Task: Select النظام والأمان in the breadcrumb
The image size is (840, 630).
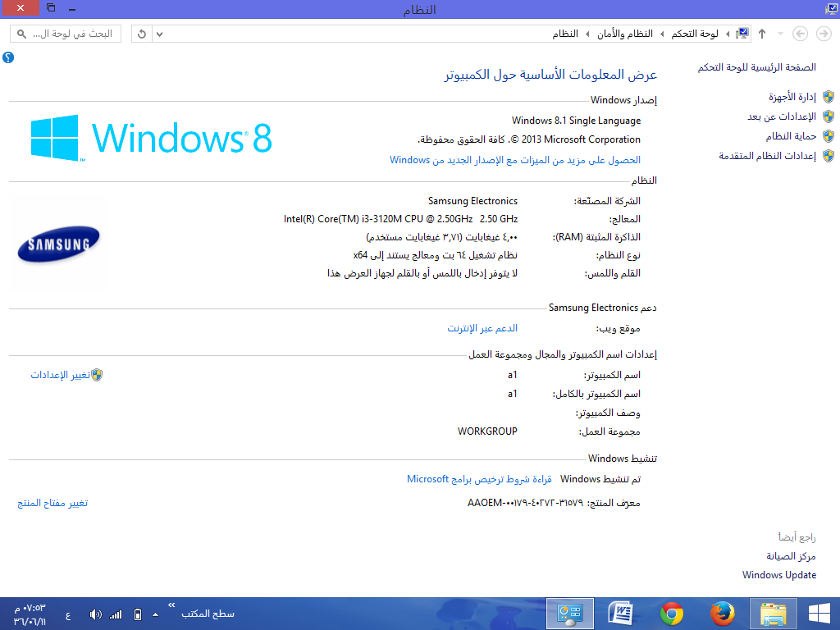Action: point(625,34)
